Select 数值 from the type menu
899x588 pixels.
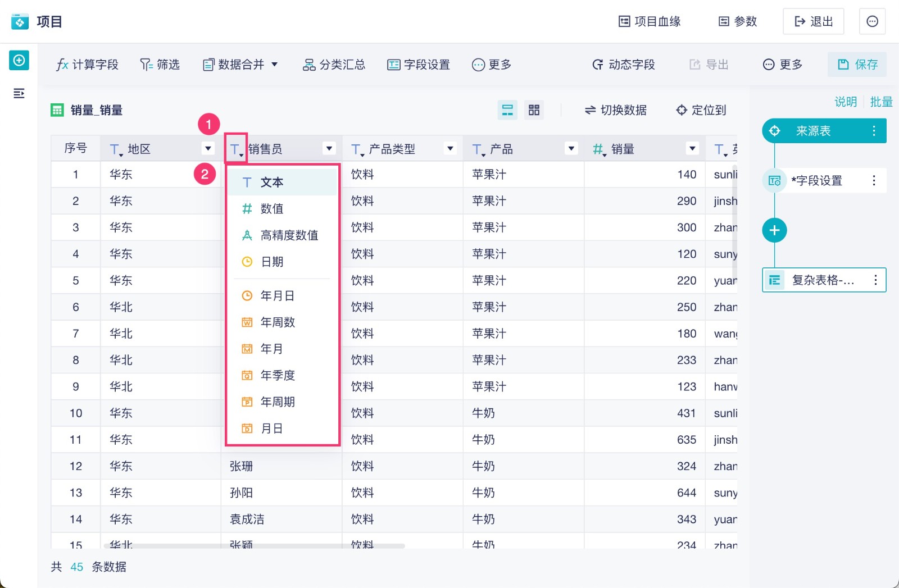(x=272, y=209)
